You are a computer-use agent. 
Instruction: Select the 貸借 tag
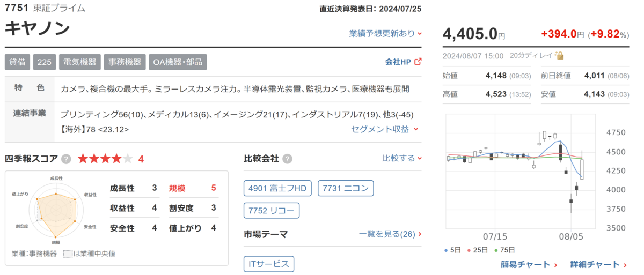pos(17,62)
